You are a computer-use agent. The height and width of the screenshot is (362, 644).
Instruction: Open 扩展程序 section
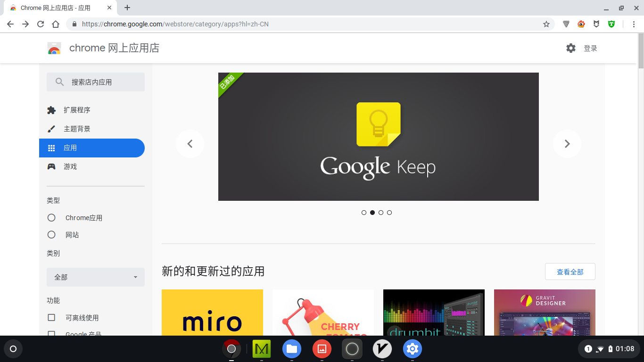[x=92, y=110]
